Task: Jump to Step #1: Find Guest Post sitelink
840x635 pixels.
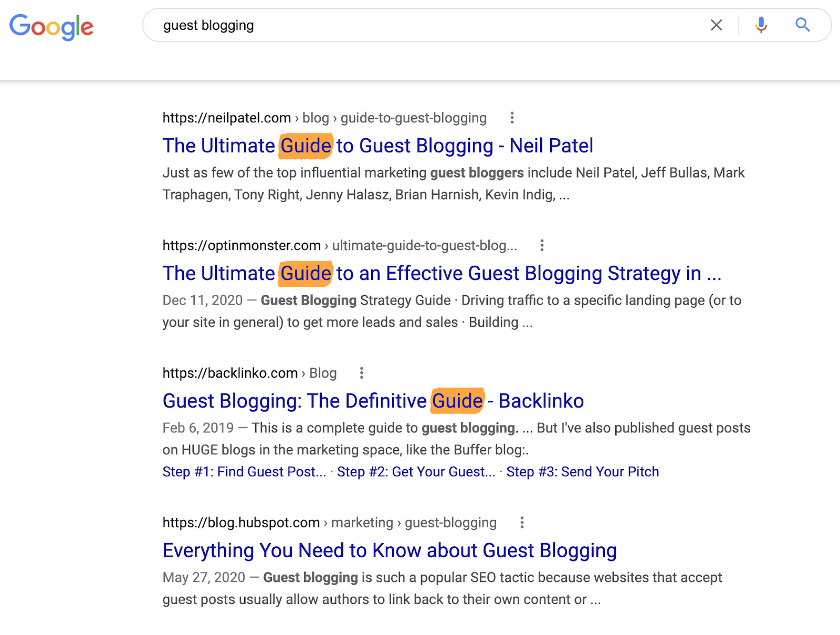Action: tap(244, 472)
